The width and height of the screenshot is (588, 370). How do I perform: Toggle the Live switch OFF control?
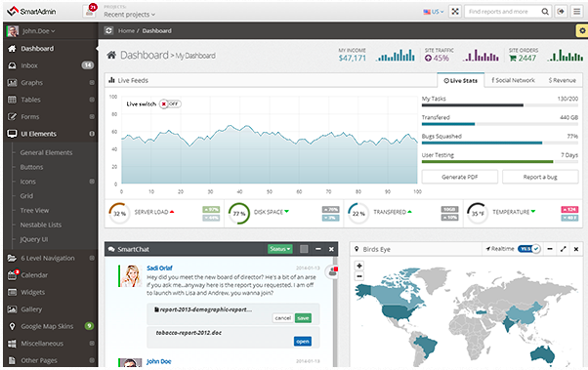tap(170, 103)
